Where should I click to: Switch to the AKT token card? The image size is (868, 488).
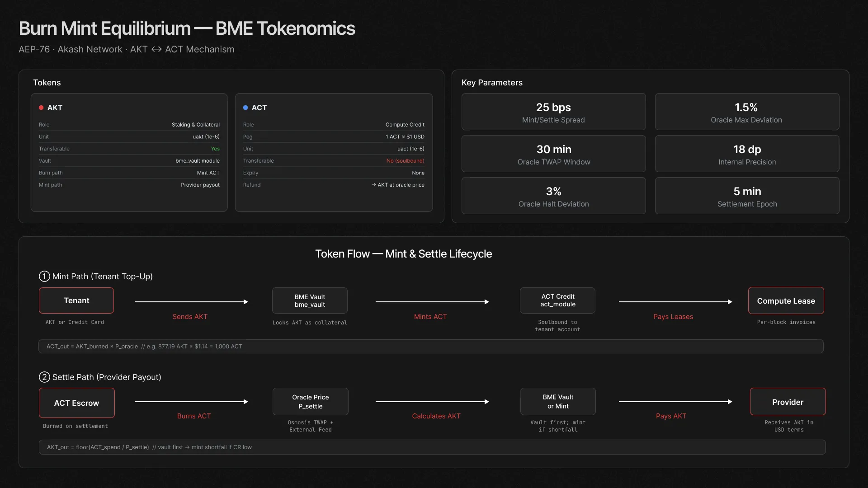(129, 152)
